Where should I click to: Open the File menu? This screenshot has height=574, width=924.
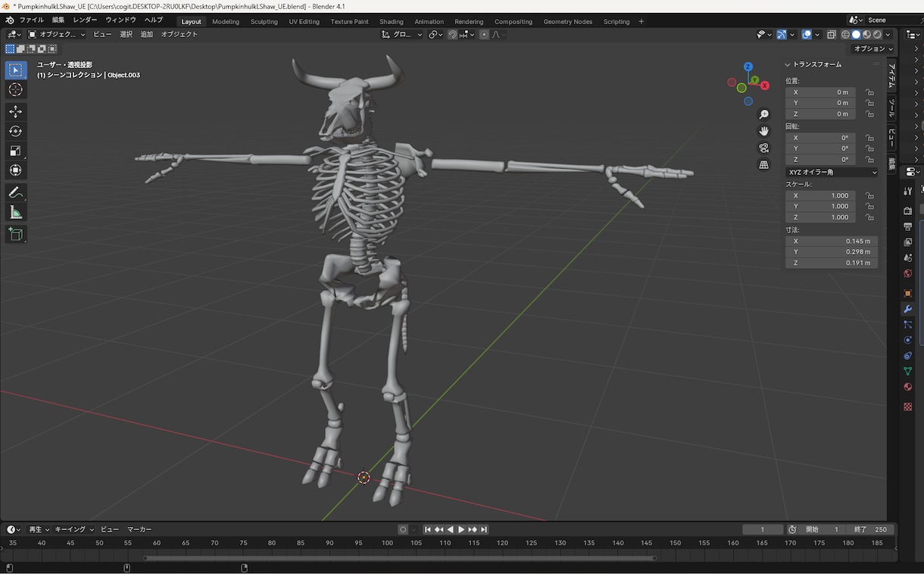pyautogui.click(x=31, y=20)
